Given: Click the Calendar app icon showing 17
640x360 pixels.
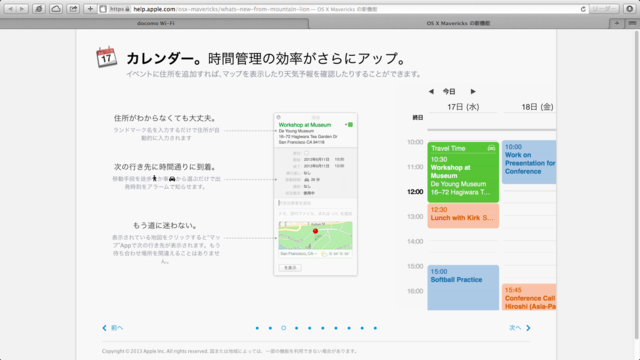Looking at the screenshot, I should [107, 57].
